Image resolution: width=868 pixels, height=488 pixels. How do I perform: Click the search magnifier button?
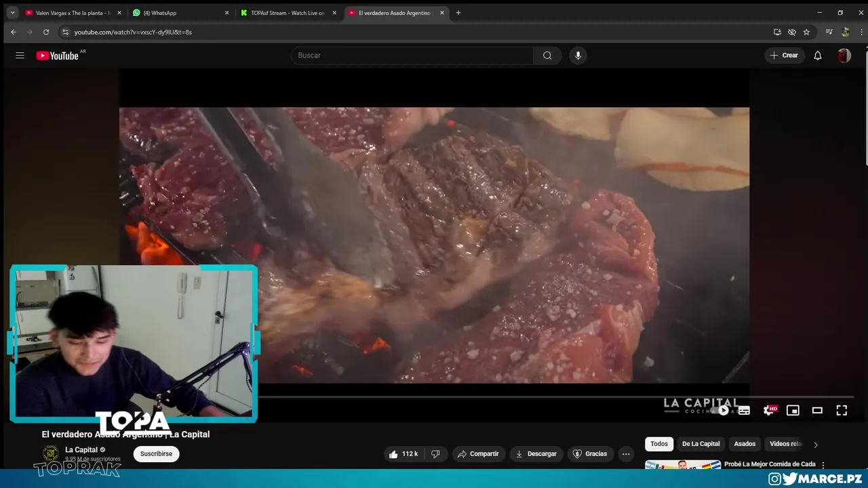[x=547, y=56]
